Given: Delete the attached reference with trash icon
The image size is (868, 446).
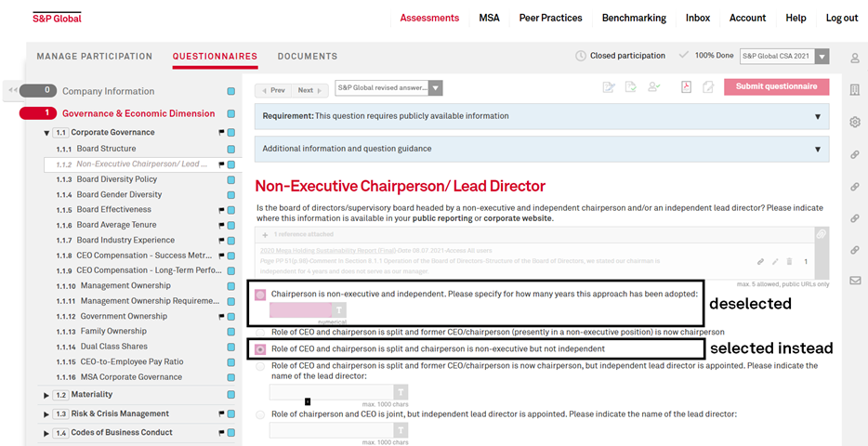Looking at the screenshot, I should coord(789,261).
